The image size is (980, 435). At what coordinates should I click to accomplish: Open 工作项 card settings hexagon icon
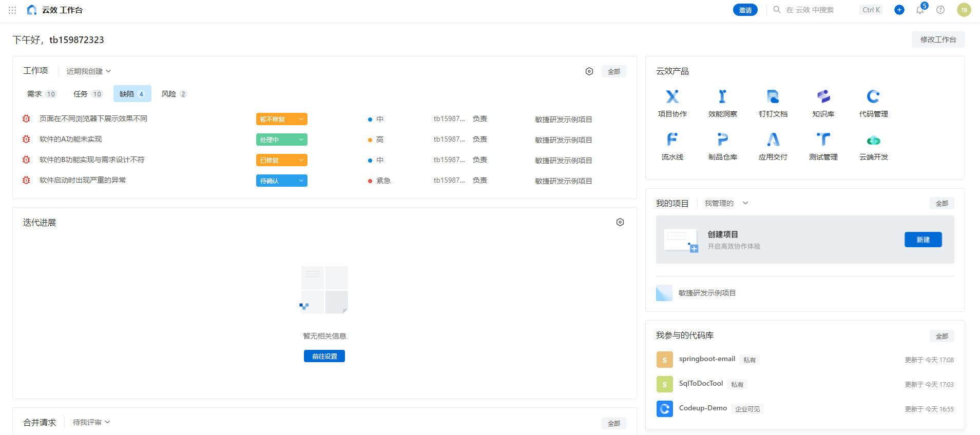pos(589,71)
